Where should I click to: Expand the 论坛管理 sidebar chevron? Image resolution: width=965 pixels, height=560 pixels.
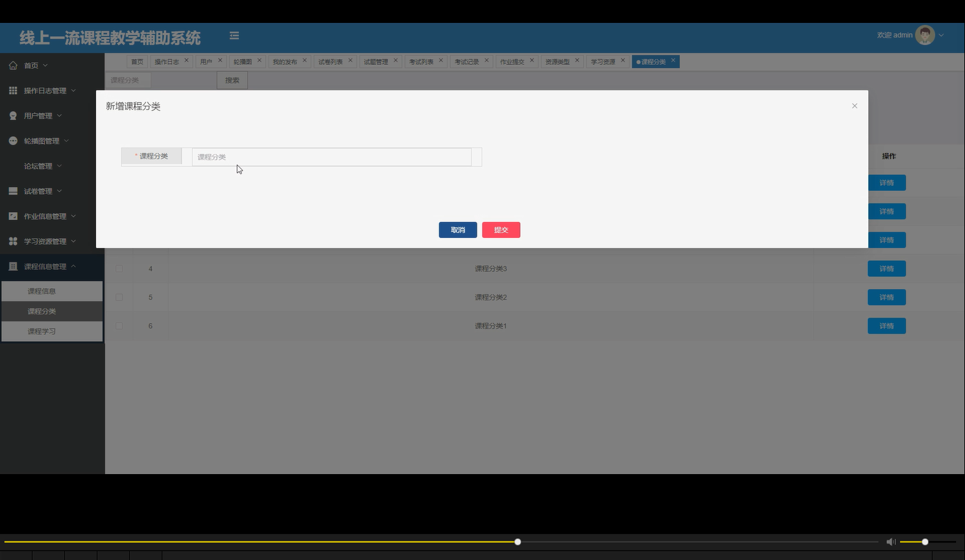tap(59, 166)
